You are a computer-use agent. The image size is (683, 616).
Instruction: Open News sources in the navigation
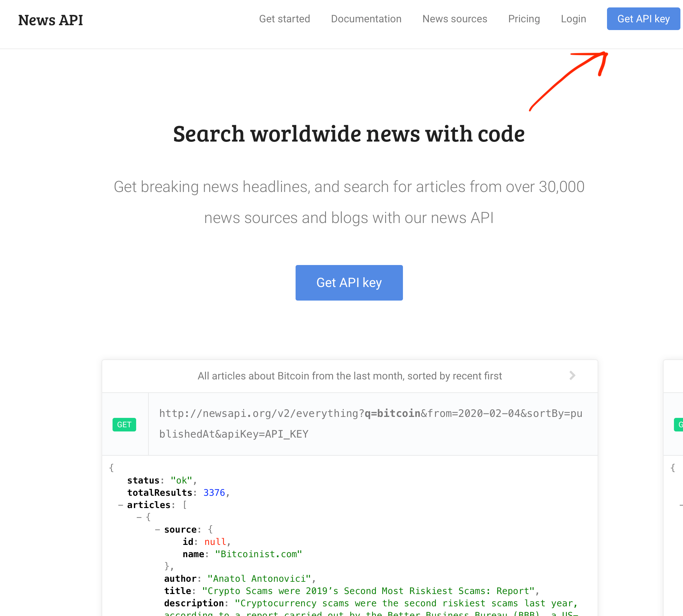454,19
